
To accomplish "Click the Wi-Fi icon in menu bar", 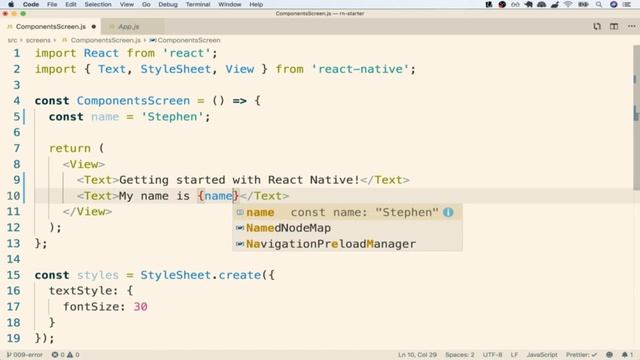I will click(568, 4).
